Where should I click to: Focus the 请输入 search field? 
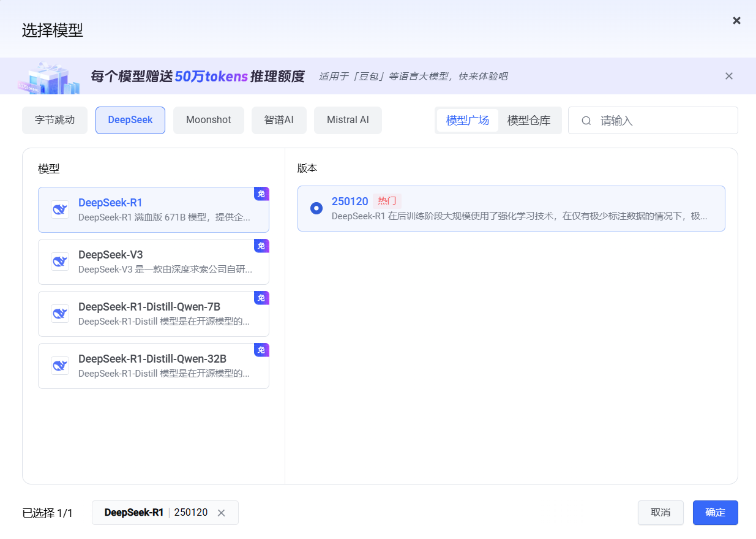(653, 121)
